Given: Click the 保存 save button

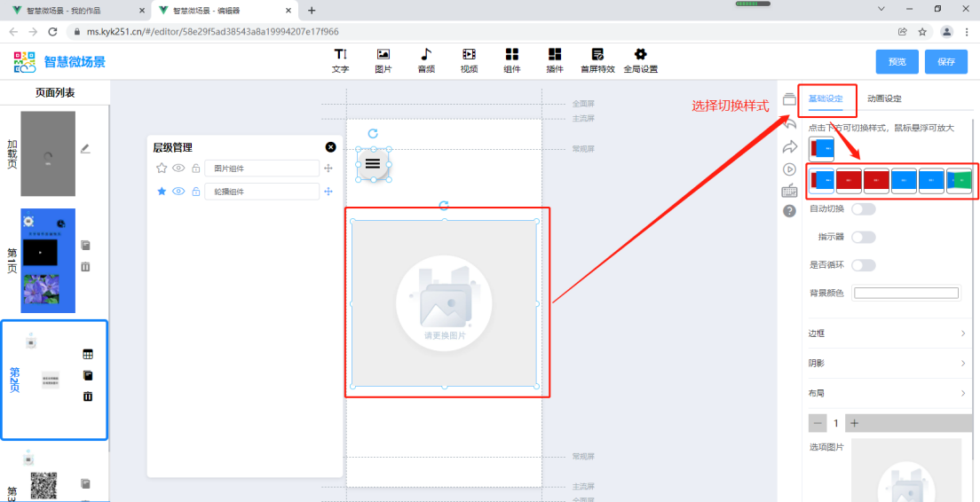Looking at the screenshot, I should [x=945, y=62].
